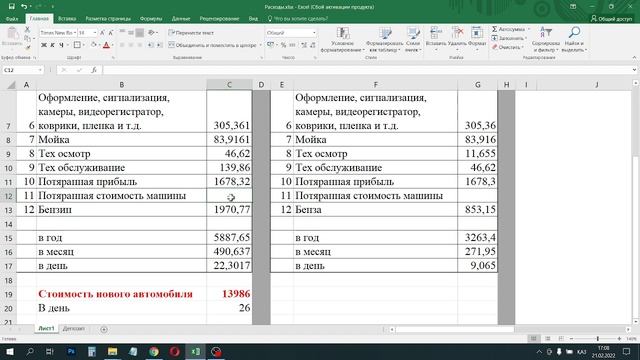Open 'Сортировка и фильтр' menu
Viewport: 640px width, 360px height.
(x=545, y=40)
